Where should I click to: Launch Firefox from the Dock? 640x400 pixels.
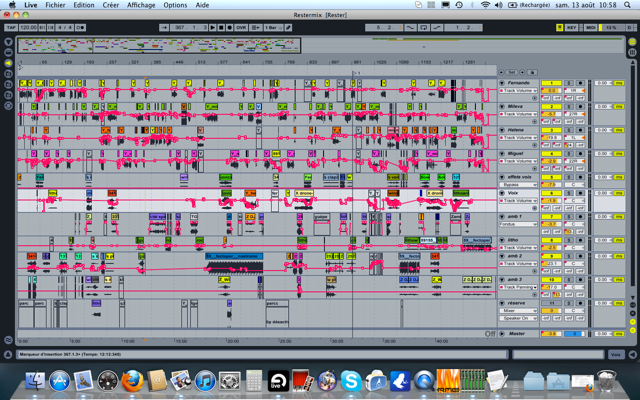(x=132, y=380)
